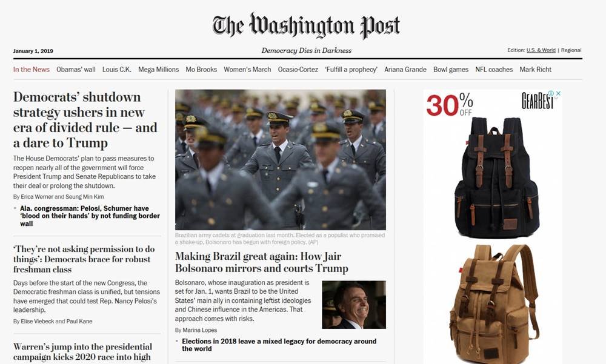Click The Washington Post masthead logo
This screenshot has width=606, height=364.
(306, 25)
